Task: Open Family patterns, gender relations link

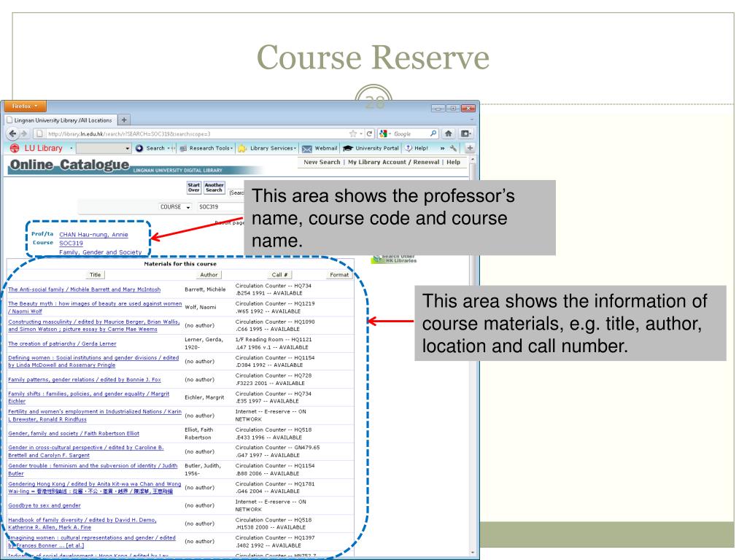Action: 85,379
